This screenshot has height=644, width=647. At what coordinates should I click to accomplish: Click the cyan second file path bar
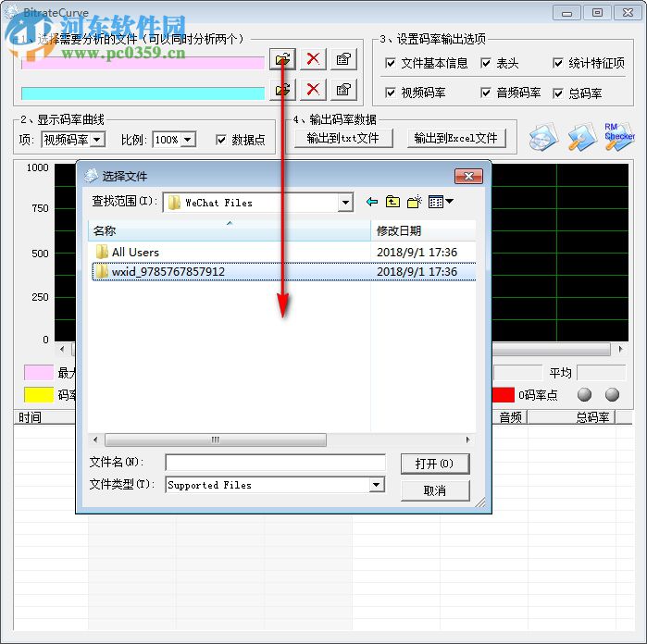coord(143,93)
